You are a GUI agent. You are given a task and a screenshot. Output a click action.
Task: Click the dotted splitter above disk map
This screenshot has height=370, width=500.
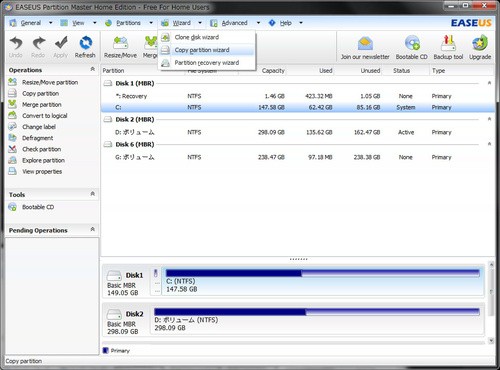click(299, 259)
